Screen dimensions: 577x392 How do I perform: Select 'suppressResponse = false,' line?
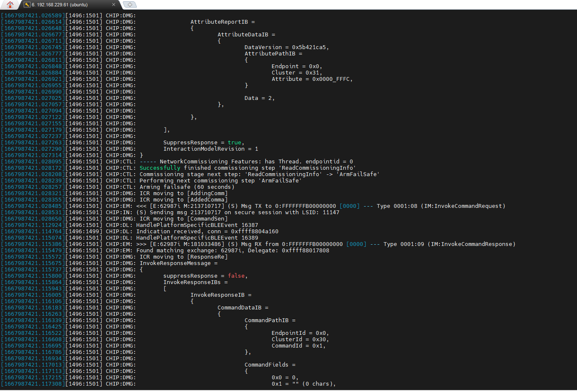point(206,276)
